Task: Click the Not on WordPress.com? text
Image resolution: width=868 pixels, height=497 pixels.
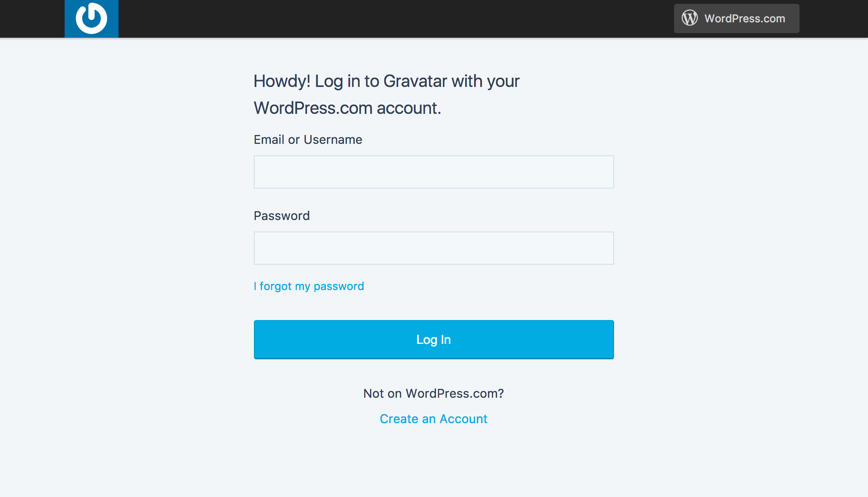Action: [434, 393]
